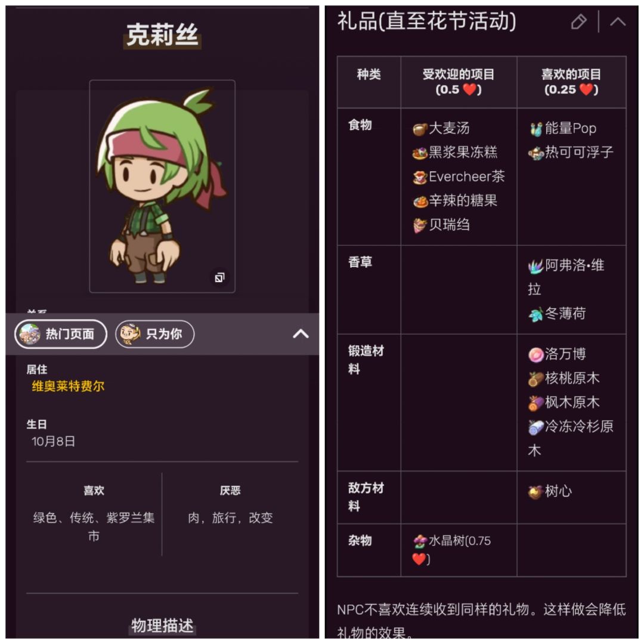Select the 热门页面 tab

pos(61,334)
